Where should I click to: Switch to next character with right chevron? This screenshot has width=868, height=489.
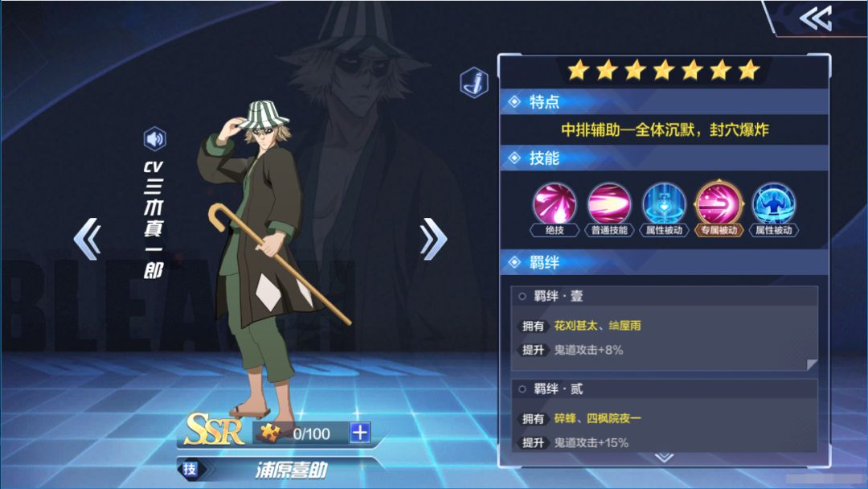click(433, 239)
